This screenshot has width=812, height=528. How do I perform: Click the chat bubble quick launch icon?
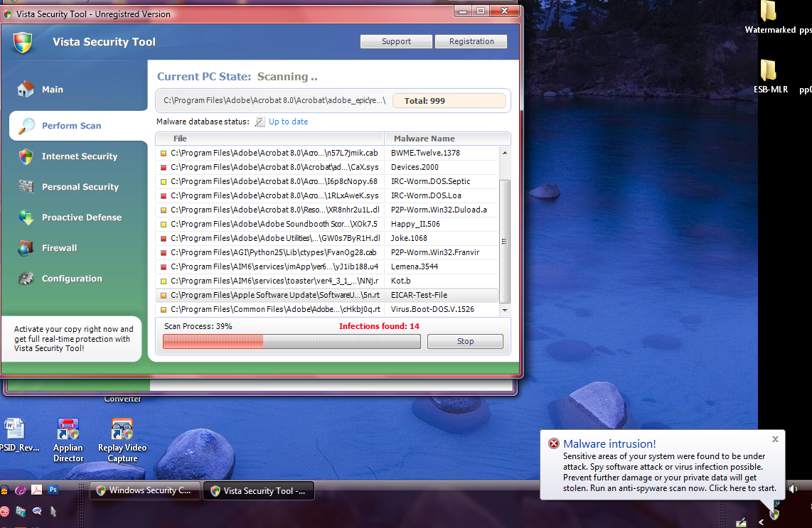click(37, 512)
